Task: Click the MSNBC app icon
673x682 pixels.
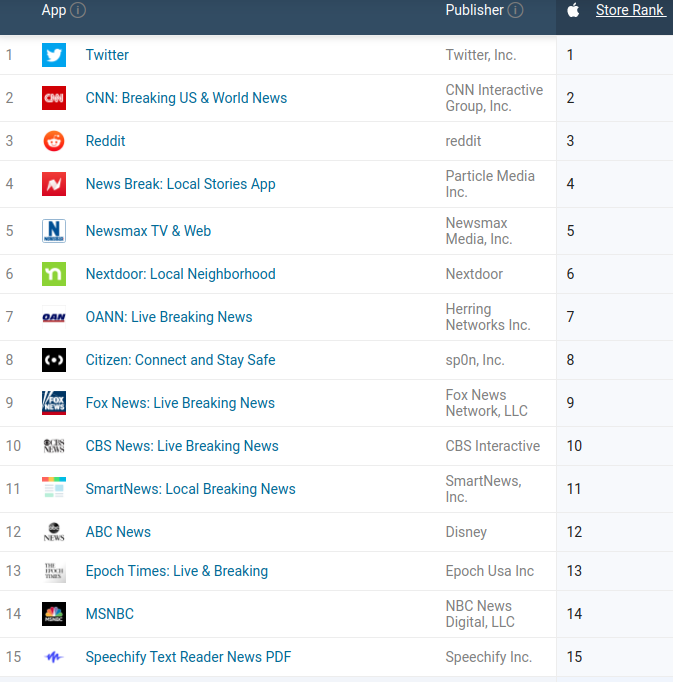Action: [x=54, y=614]
